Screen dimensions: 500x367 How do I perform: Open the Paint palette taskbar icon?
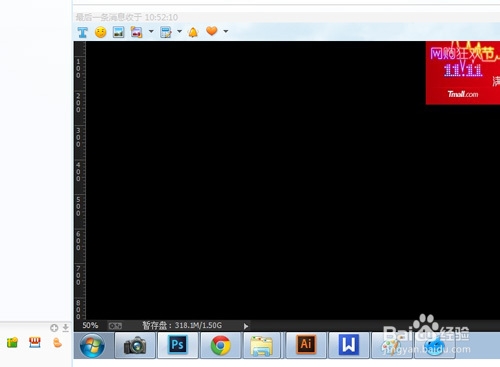(x=391, y=345)
